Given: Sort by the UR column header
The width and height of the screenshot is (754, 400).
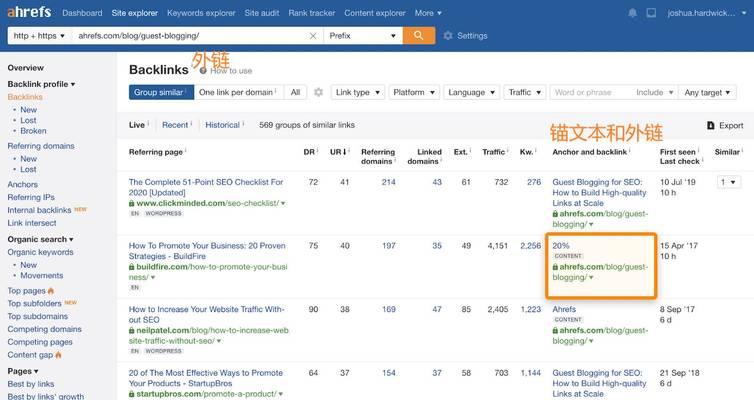Looking at the screenshot, I should click(339, 152).
